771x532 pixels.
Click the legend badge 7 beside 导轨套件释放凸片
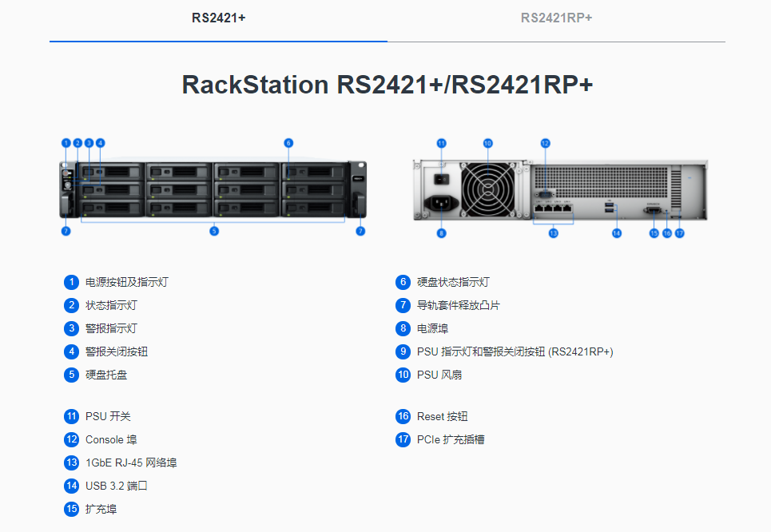point(403,305)
